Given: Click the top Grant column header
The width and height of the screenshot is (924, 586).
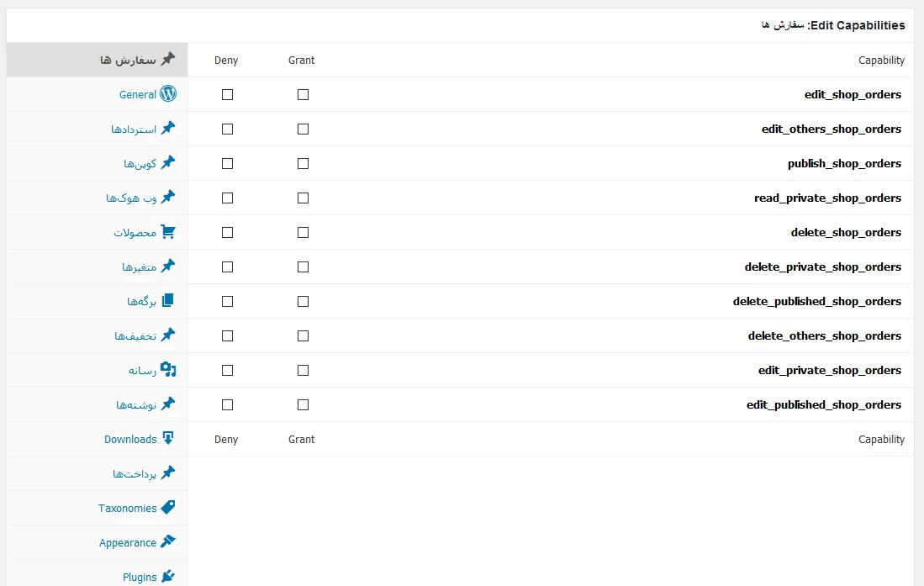Looking at the screenshot, I should coord(301,61).
